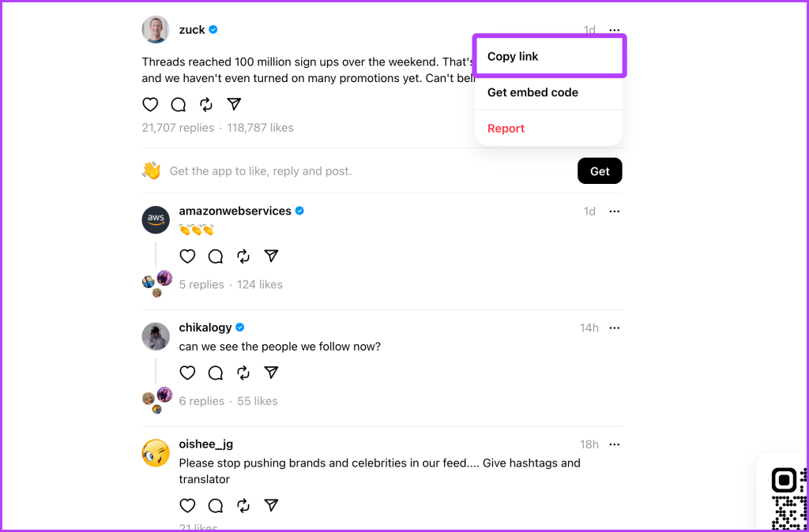Viewport: 809px width, 532px height.
Task: Repost zuck's Threads announcement
Action: pos(206,104)
